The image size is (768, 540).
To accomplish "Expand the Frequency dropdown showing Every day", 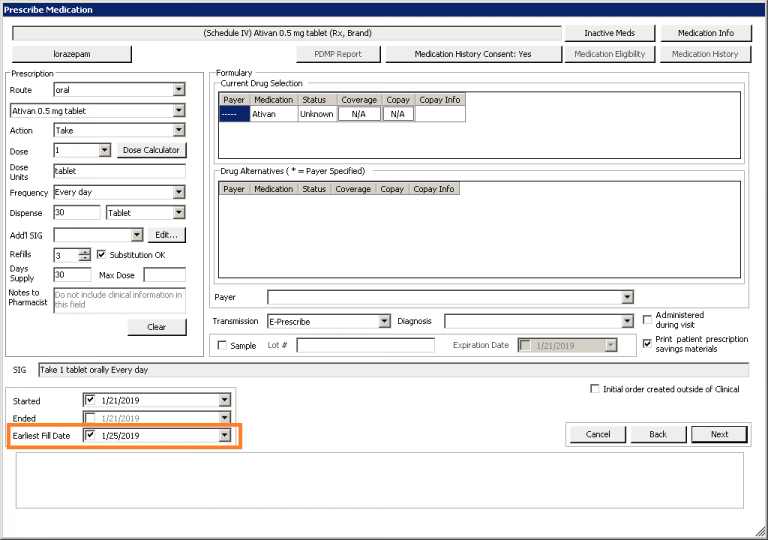I will click(x=179, y=192).
